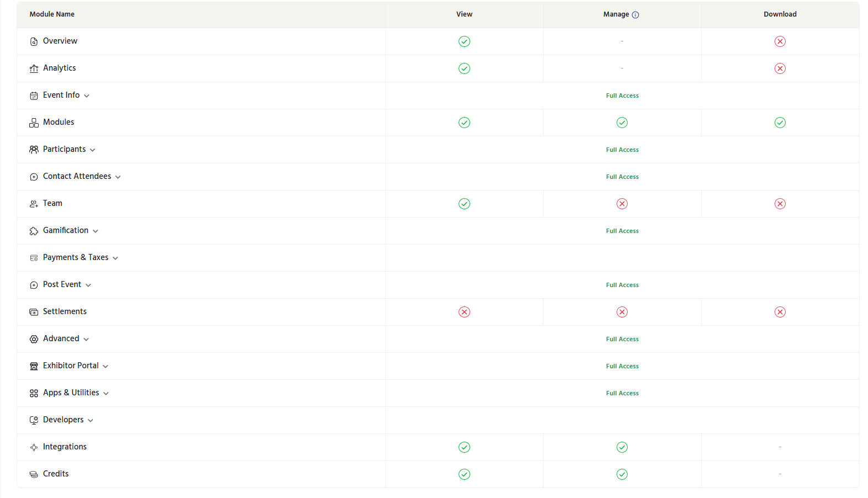Click the Participants people icon
This screenshot has height=498, width=868.
click(x=34, y=150)
